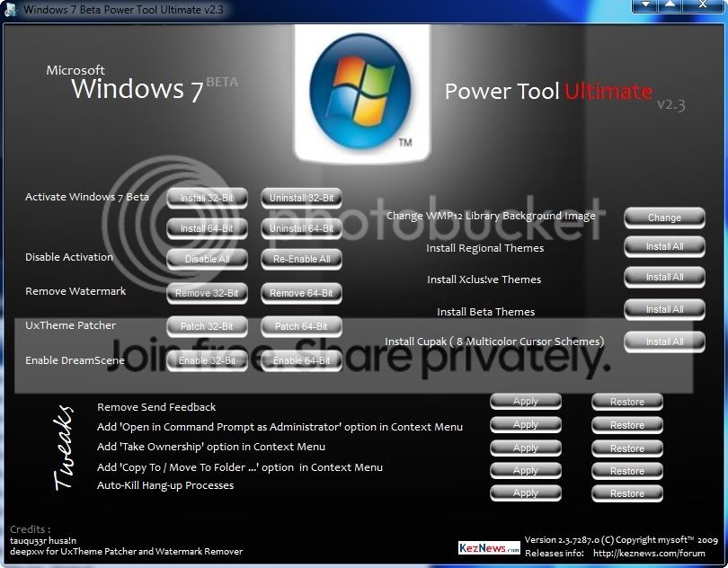Install all Regional Themes

click(664, 246)
